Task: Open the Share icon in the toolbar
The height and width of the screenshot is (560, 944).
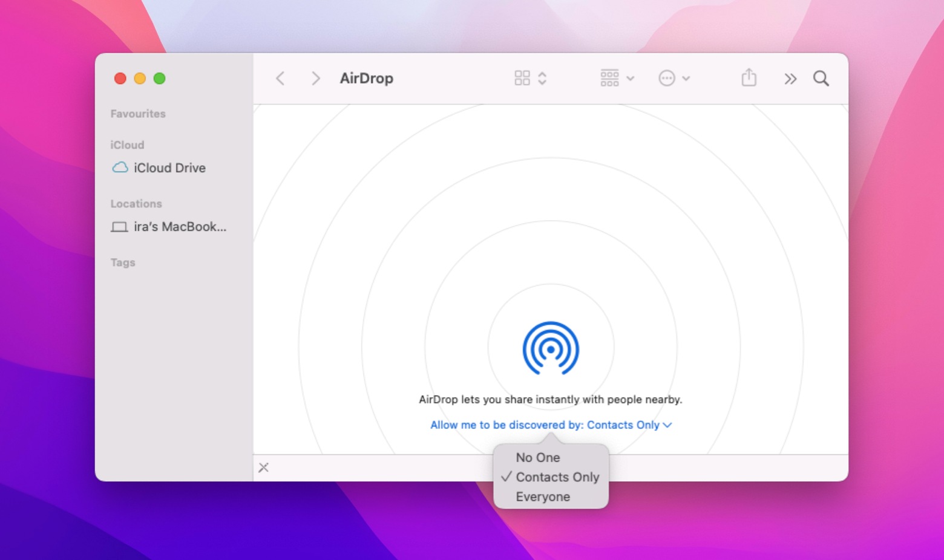Action: click(749, 78)
